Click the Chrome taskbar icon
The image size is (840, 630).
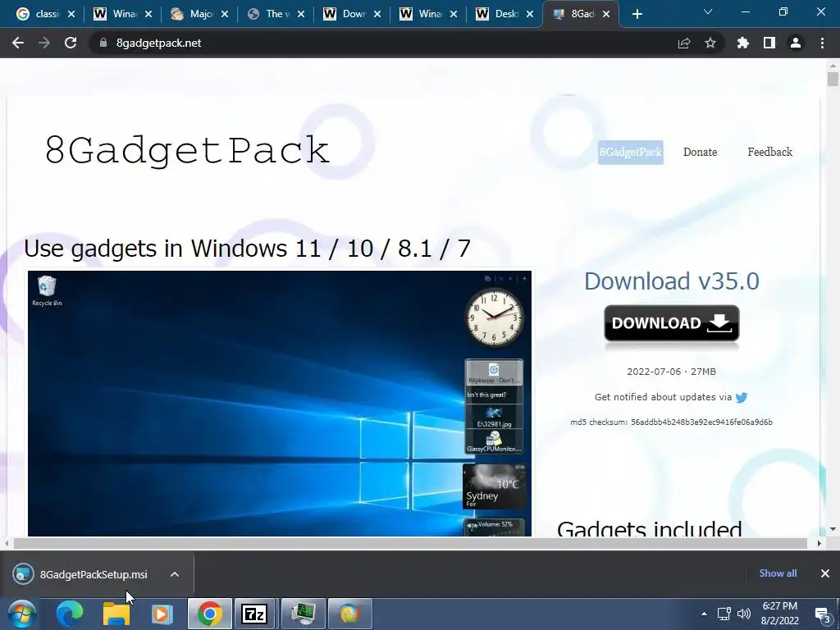pyautogui.click(x=209, y=614)
